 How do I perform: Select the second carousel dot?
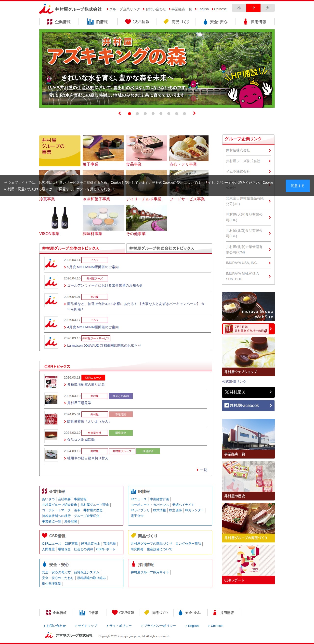137,114
